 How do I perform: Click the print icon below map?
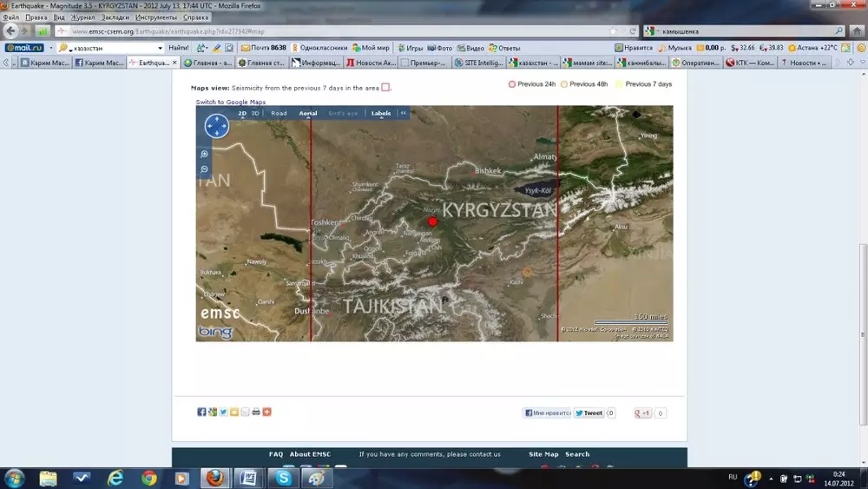tap(256, 412)
